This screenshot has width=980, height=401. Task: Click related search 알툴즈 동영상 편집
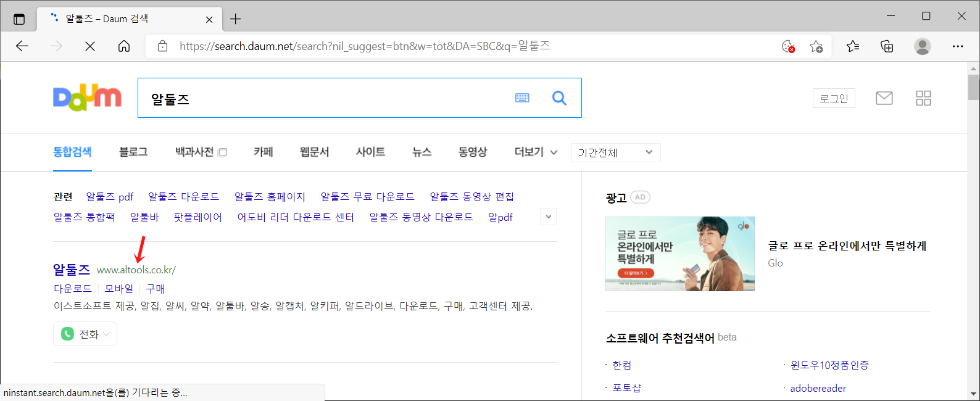point(472,196)
